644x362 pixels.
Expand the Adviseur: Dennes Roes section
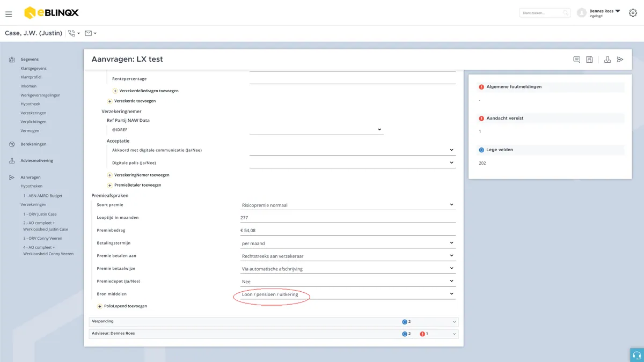coord(274,334)
